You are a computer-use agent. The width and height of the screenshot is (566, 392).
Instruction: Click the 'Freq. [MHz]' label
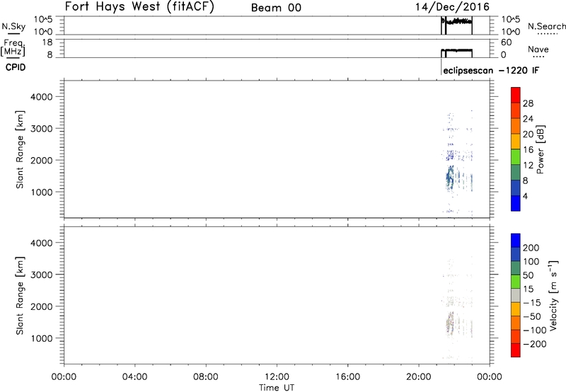(x=13, y=47)
